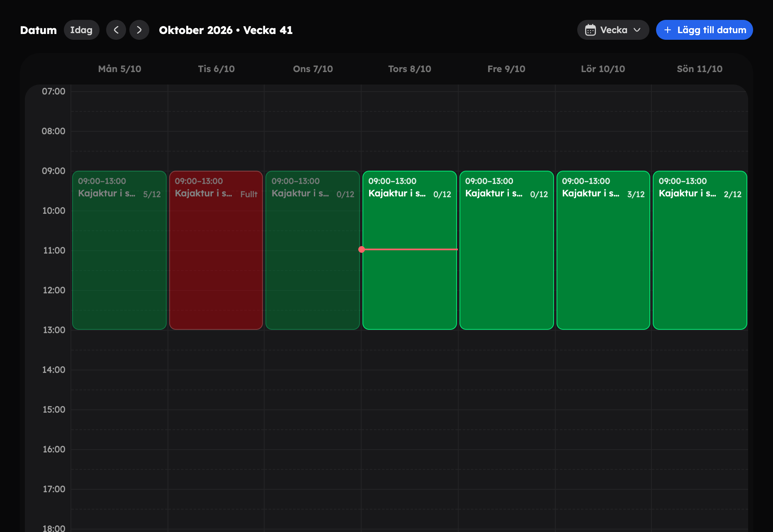Click the Lägg till datum button

(704, 30)
